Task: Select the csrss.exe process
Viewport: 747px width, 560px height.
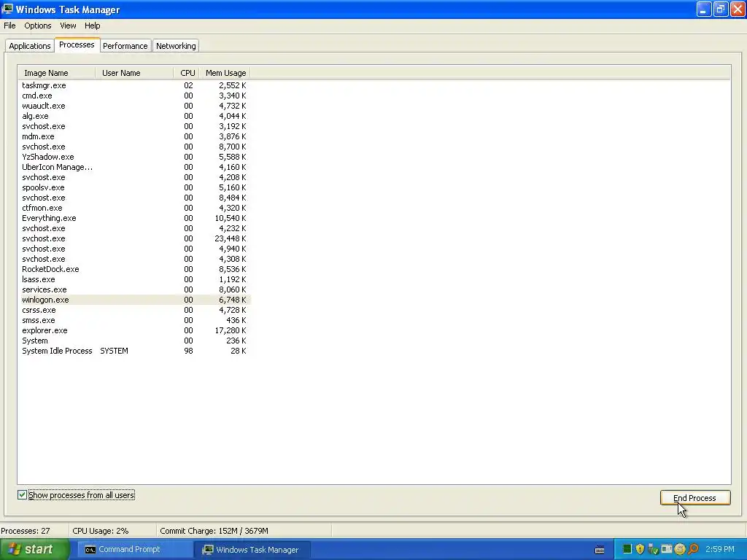Action: pyautogui.click(x=134, y=310)
